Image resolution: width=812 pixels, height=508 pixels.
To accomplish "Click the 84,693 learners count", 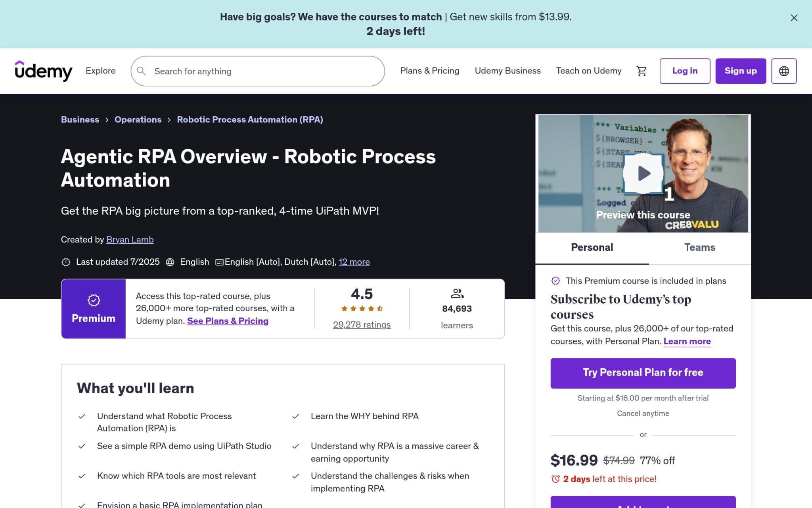I will [457, 309].
